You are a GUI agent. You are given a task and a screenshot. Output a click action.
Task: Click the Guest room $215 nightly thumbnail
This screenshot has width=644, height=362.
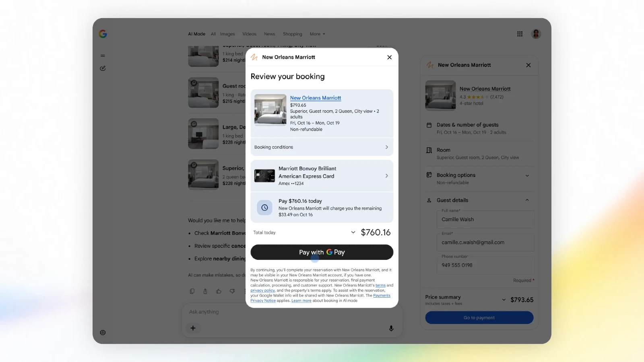tap(203, 93)
